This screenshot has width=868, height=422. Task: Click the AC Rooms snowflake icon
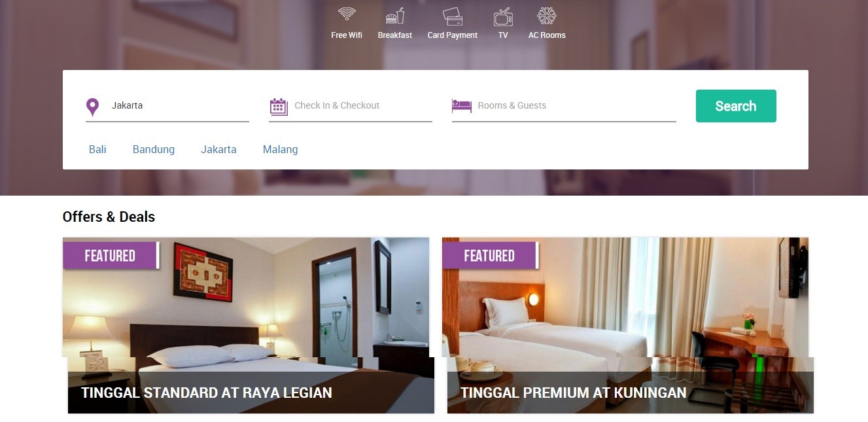click(x=547, y=16)
